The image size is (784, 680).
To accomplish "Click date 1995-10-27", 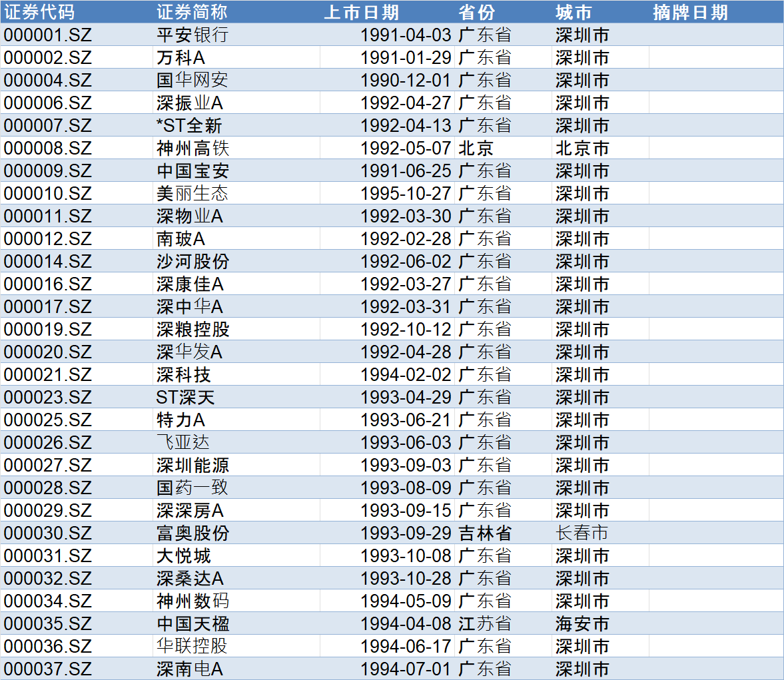I will 388,193.
